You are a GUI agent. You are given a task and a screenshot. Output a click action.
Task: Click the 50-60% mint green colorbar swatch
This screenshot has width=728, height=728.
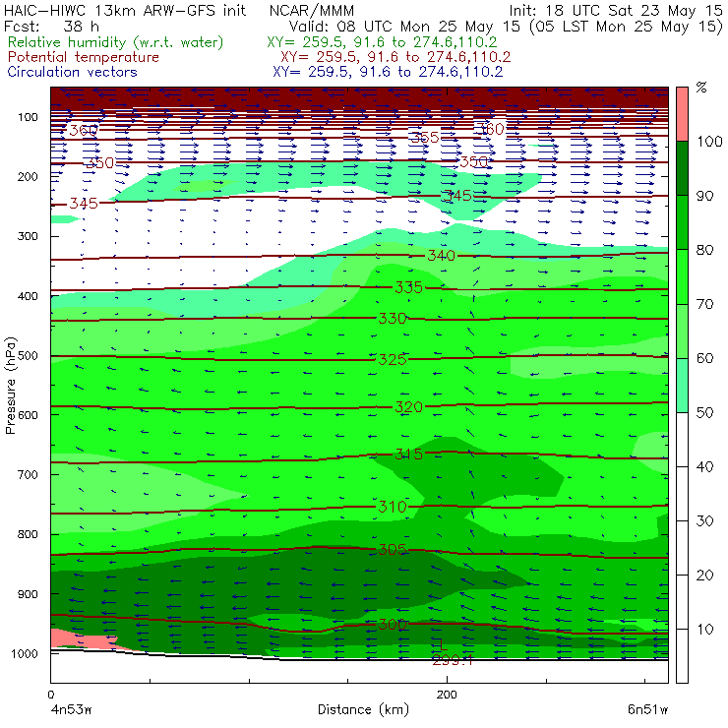coord(682,385)
